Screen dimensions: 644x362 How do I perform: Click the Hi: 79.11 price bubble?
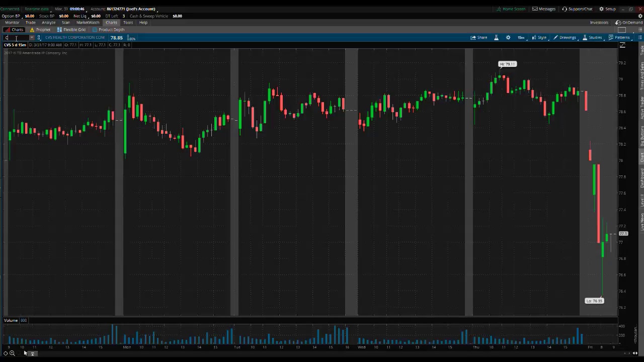tap(507, 64)
